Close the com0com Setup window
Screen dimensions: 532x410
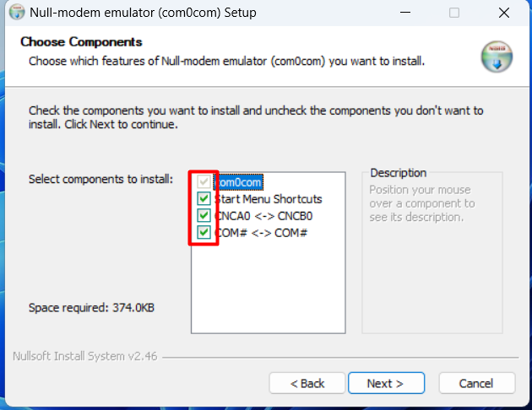[x=503, y=13]
